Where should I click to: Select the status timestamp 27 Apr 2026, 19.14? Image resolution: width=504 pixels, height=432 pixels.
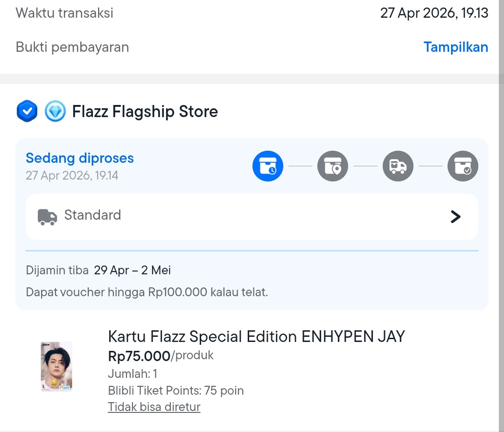72,175
